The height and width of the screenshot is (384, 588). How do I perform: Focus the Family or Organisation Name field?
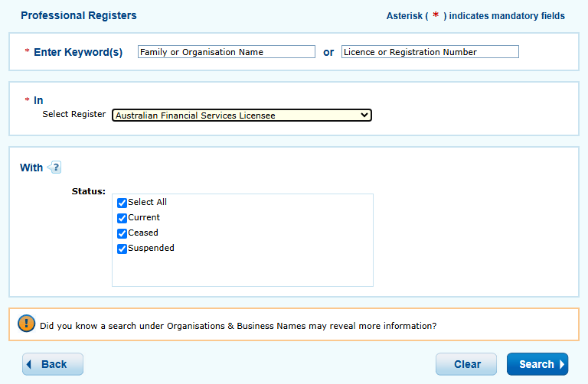[226, 52]
